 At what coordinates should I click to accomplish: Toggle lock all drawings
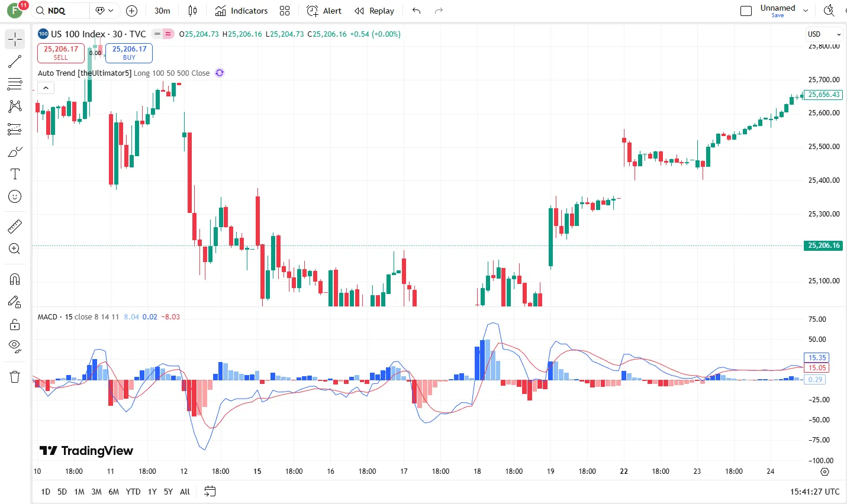[x=15, y=324]
